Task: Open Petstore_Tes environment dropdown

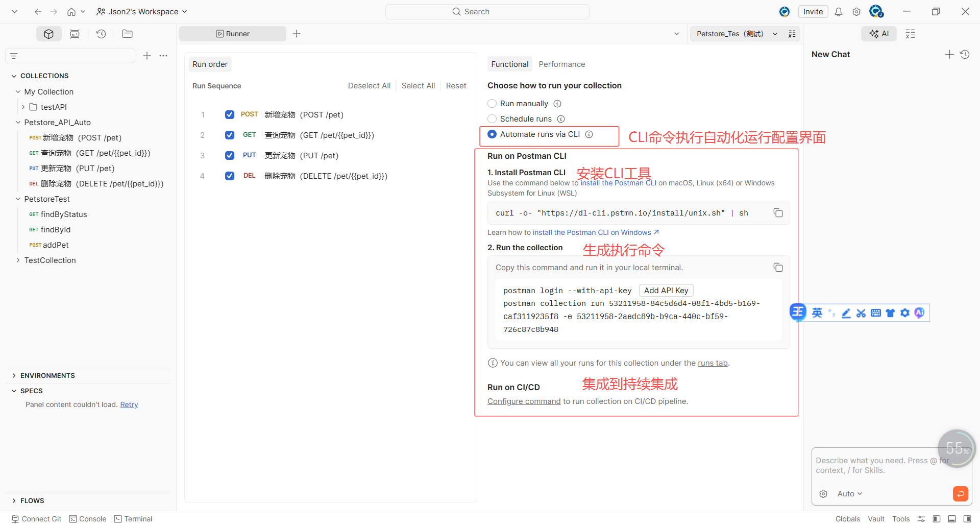Action: coord(737,34)
